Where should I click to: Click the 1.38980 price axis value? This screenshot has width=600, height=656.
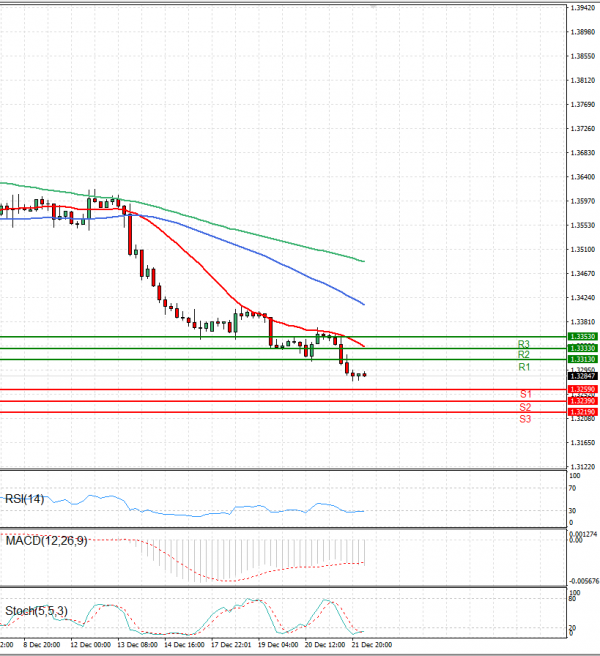coord(583,32)
